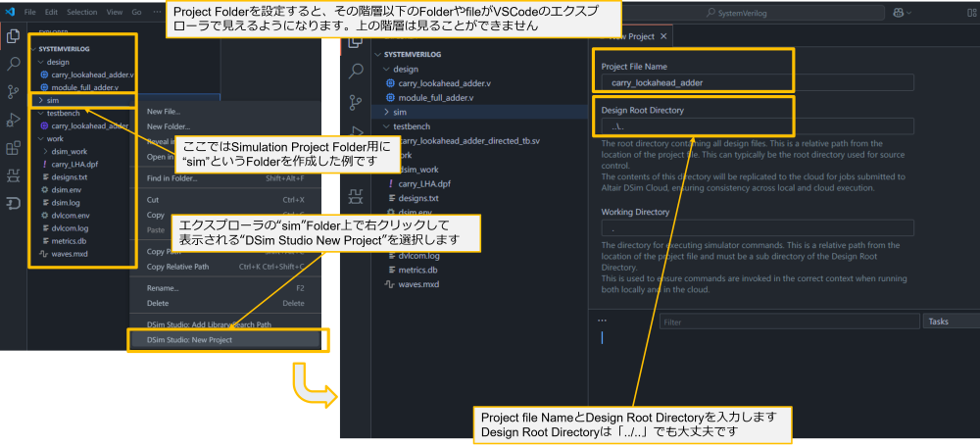
Task: Open the overflow menu after Go
Action: 157,12
